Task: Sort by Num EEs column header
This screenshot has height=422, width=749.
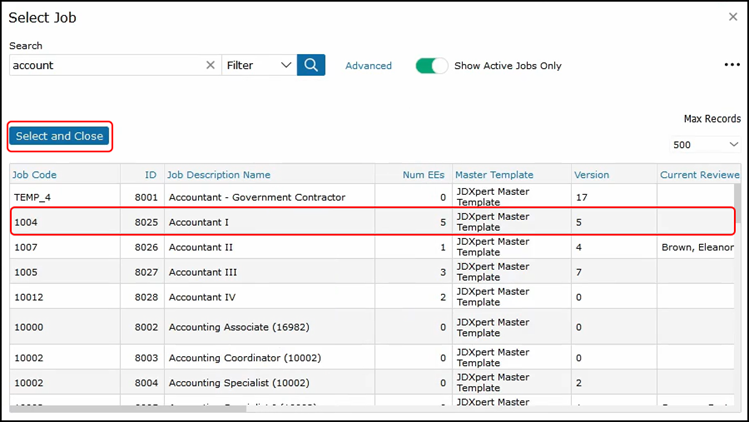Action: [x=423, y=175]
